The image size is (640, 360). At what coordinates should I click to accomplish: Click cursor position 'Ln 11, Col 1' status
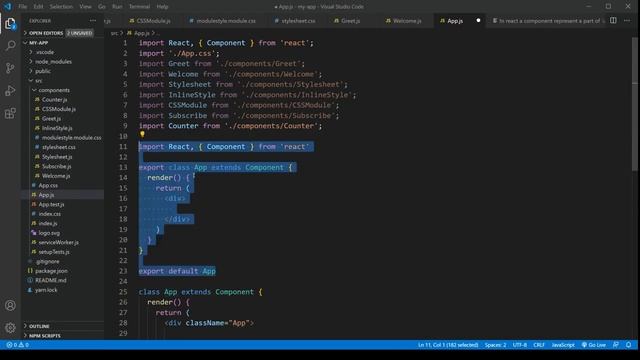tap(448, 345)
